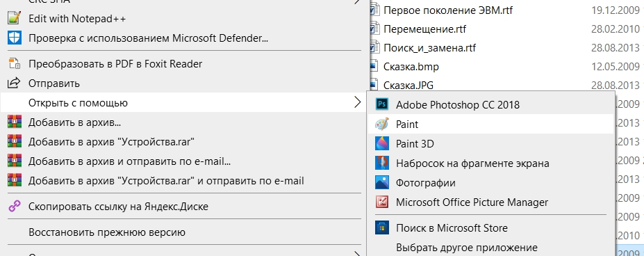Select file Сказка.JPG in Explorer

[x=408, y=85]
